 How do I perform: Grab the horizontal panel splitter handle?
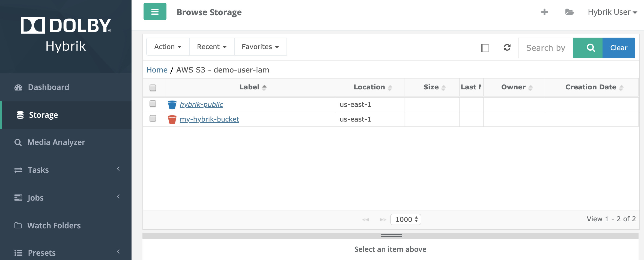[x=391, y=235]
